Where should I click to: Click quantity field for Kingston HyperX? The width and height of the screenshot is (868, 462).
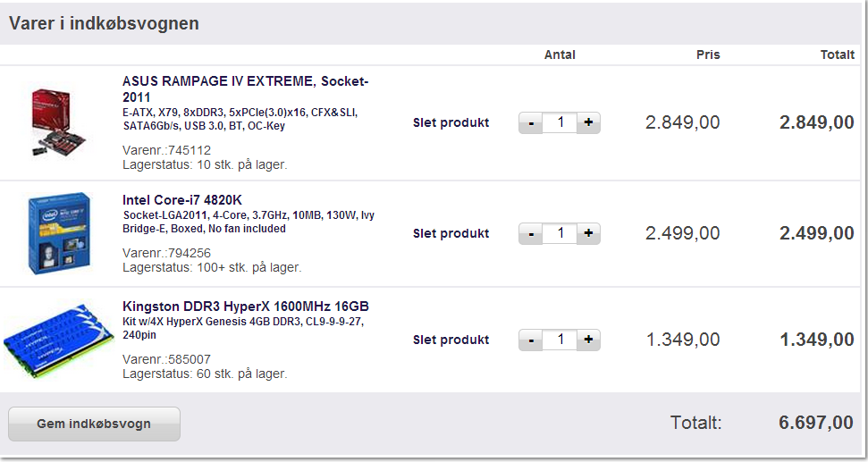coord(560,340)
